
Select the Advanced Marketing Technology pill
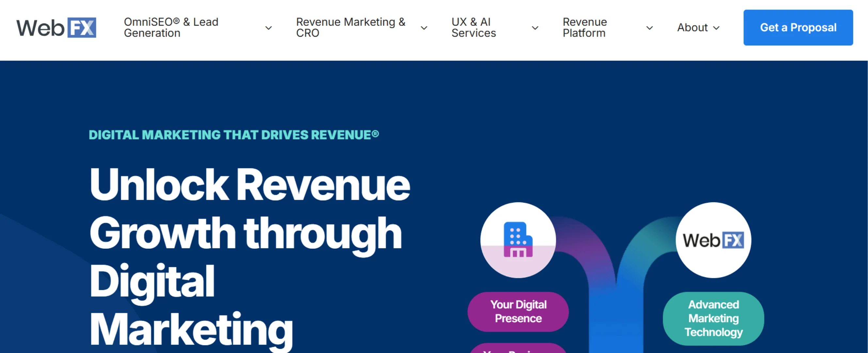tap(713, 318)
